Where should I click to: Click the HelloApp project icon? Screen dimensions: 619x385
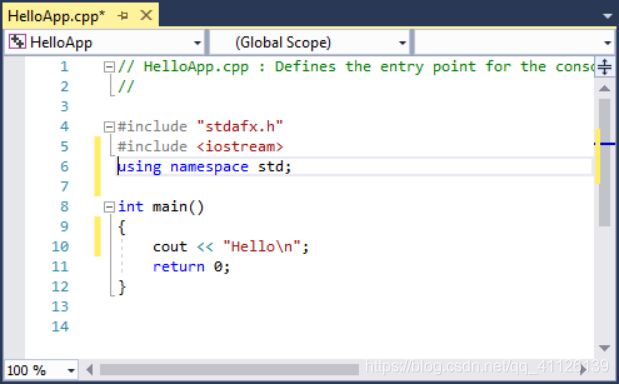17,42
